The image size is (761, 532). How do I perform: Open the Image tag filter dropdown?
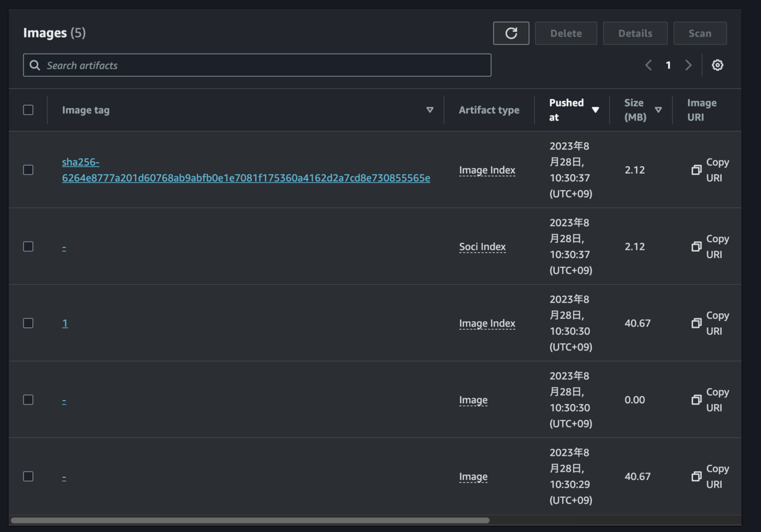430,109
